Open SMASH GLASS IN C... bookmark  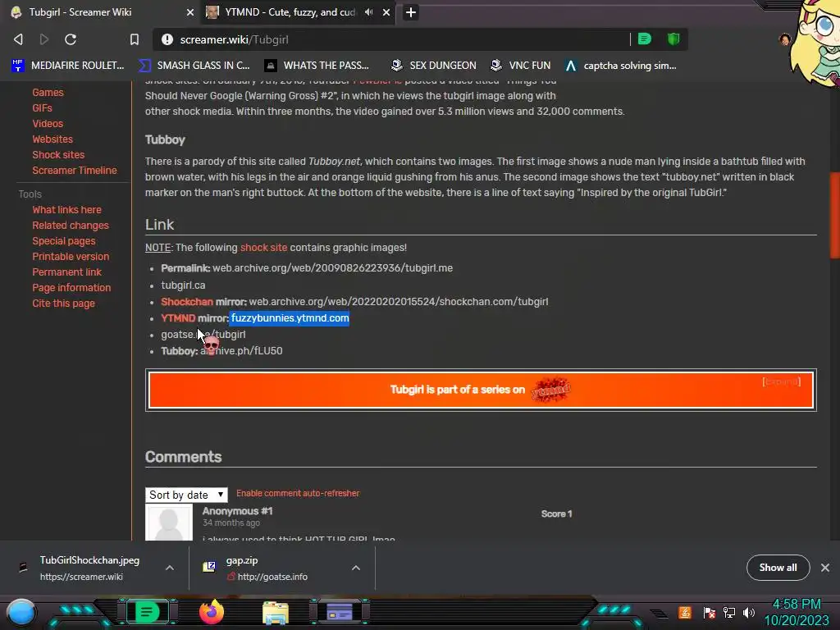[x=194, y=66]
